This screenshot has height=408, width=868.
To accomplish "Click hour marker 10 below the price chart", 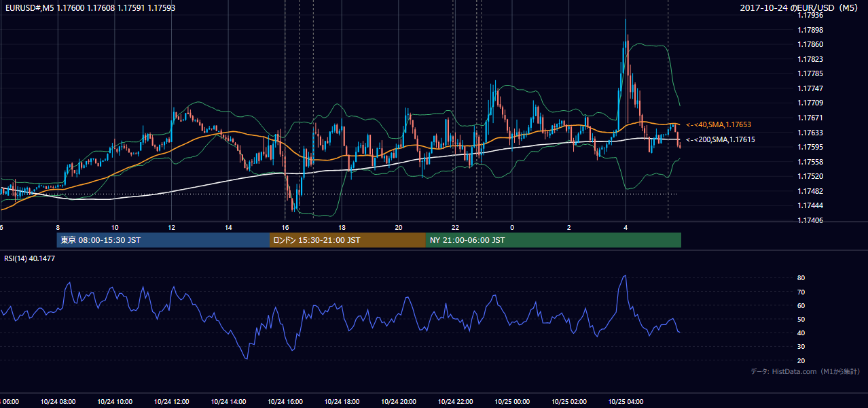I will click(115, 227).
